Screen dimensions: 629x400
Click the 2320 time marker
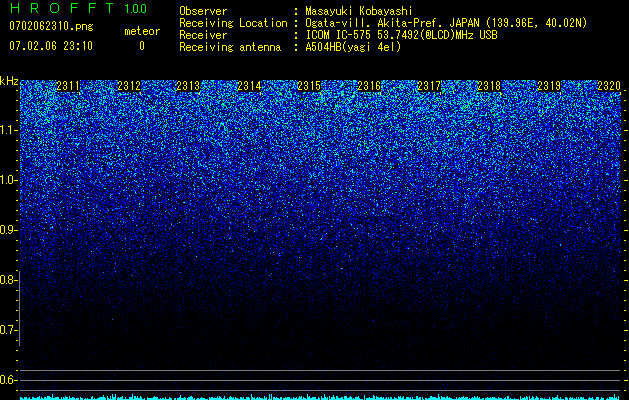(609, 86)
